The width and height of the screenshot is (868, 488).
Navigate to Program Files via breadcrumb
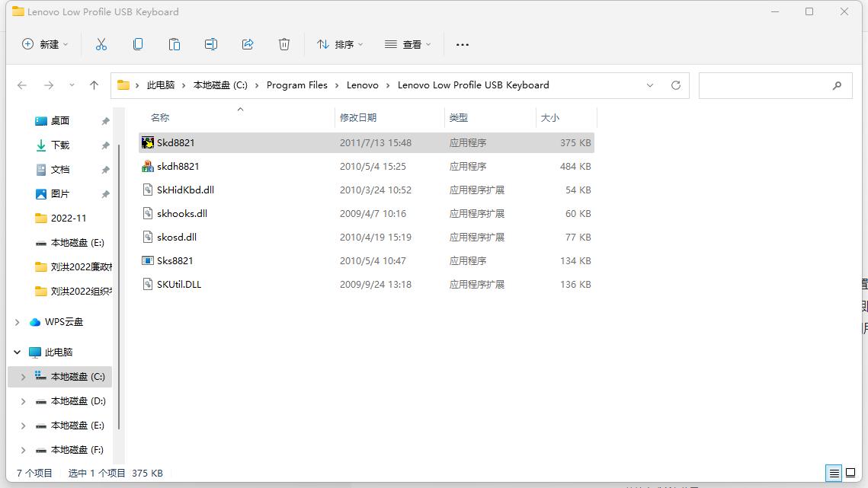pos(297,85)
